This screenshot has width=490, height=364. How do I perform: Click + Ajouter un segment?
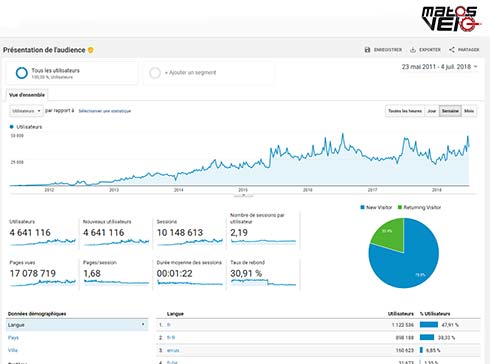point(190,72)
